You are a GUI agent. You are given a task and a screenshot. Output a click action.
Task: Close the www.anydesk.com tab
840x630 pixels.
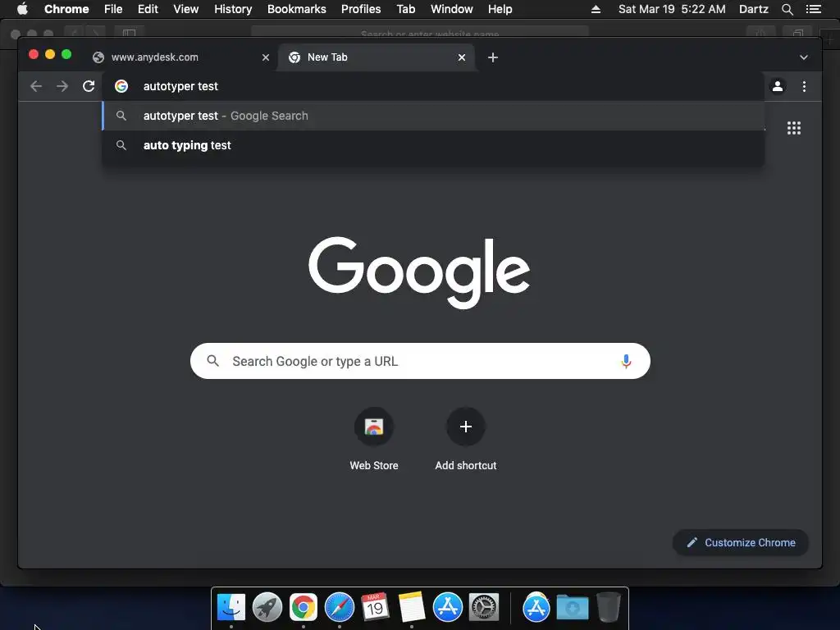click(266, 57)
